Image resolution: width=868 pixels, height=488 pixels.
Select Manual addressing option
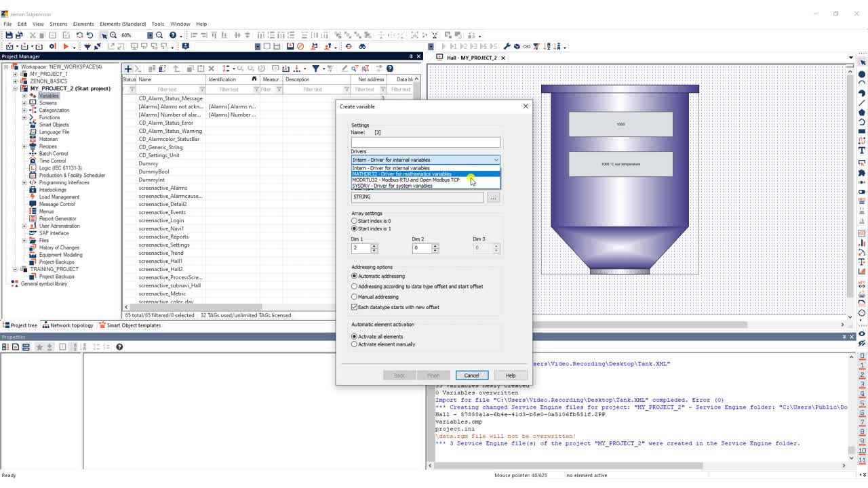pyautogui.click(x=354, y=297)
